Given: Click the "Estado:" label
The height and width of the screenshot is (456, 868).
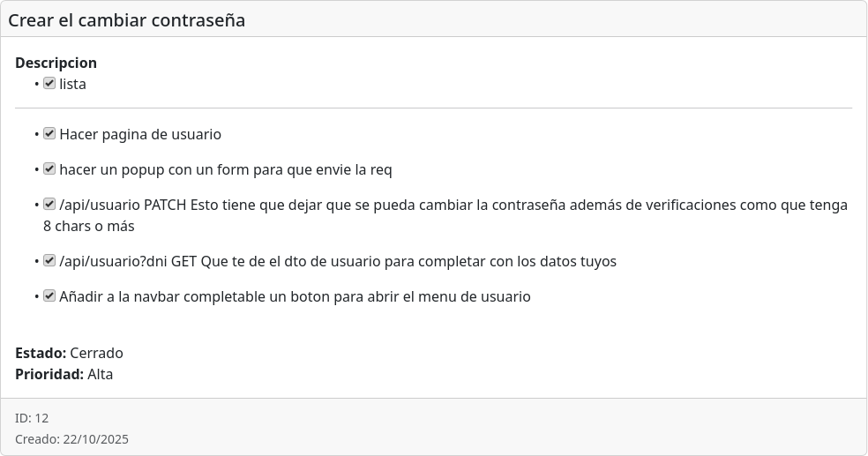Looking at the screenshot, I should (41, 354).
